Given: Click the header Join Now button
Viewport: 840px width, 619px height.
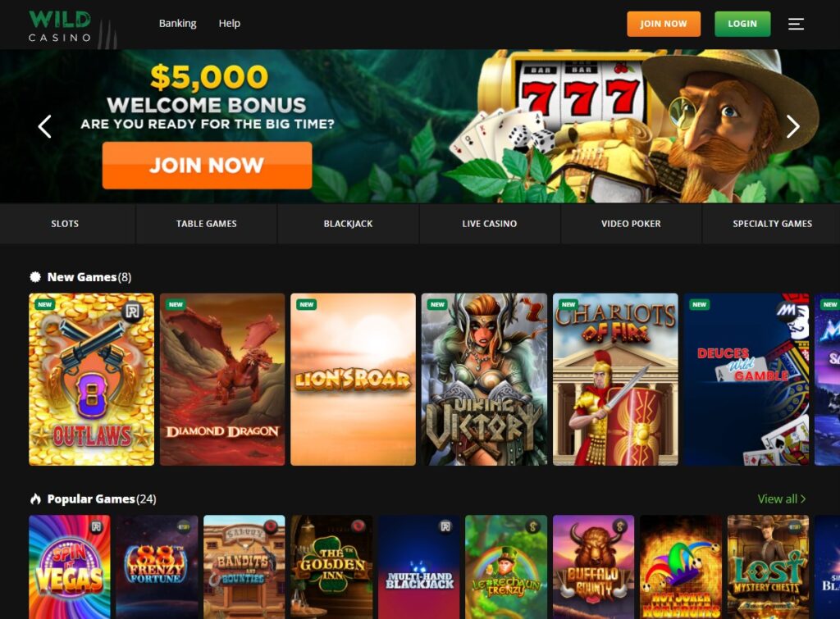Looking at the screenshot, I should pyautogui.click(x=663, y=24).
